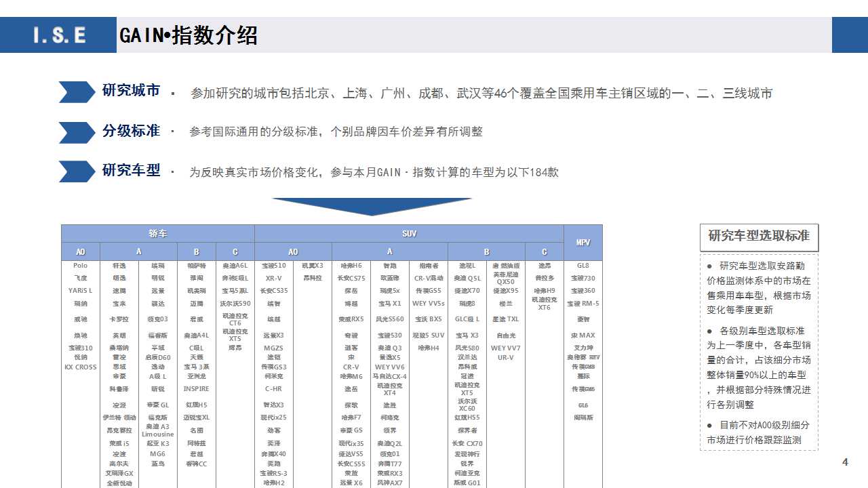
Task: Select the 奥迪A6L cell
Action: coord(235,266)
